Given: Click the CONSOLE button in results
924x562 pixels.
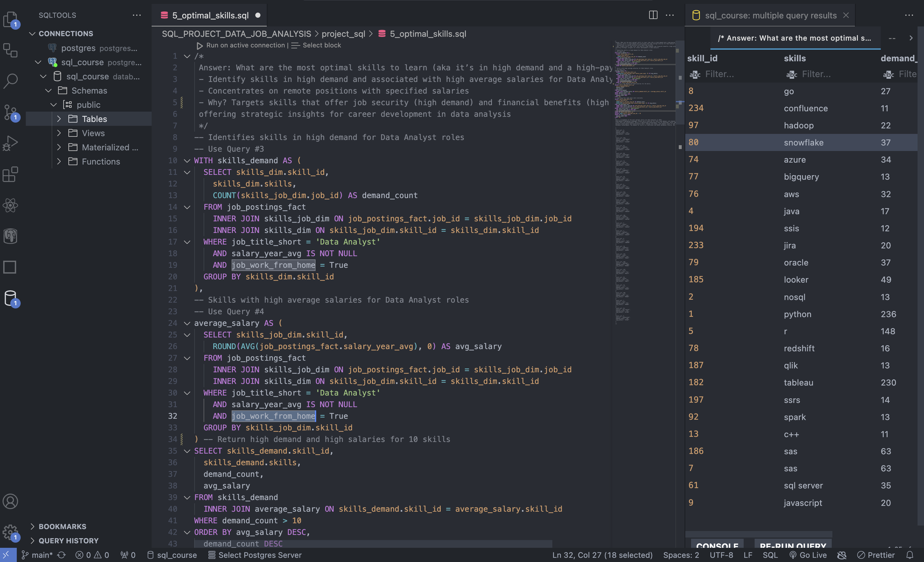Looking at the screenshot, I should pyautogui.click(x=717, y=544).
